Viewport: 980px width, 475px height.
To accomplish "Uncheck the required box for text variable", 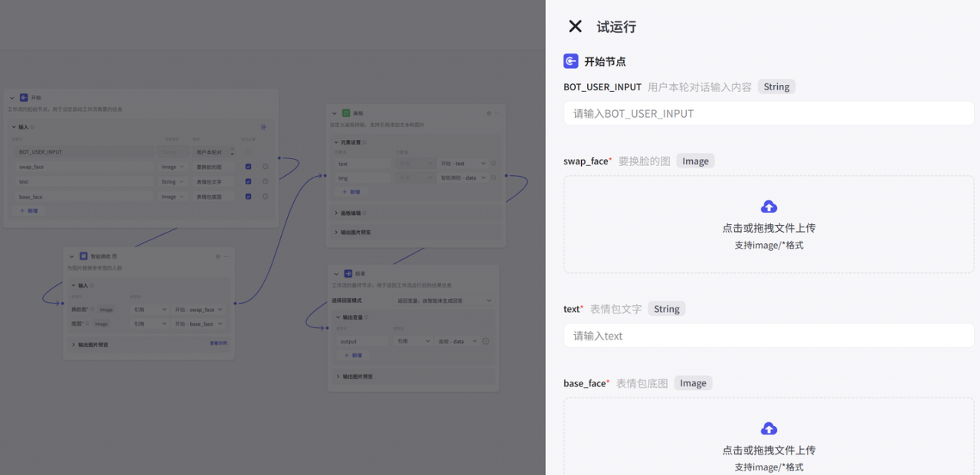I will point(248,181).
